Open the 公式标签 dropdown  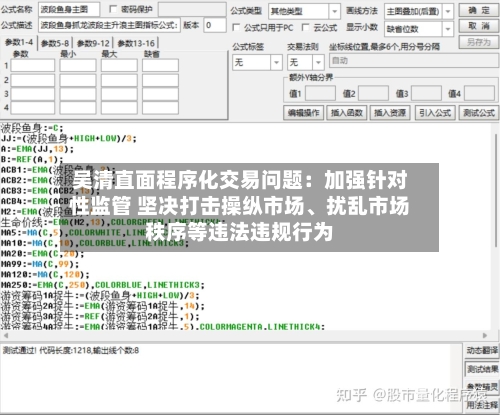click(257, 62)
